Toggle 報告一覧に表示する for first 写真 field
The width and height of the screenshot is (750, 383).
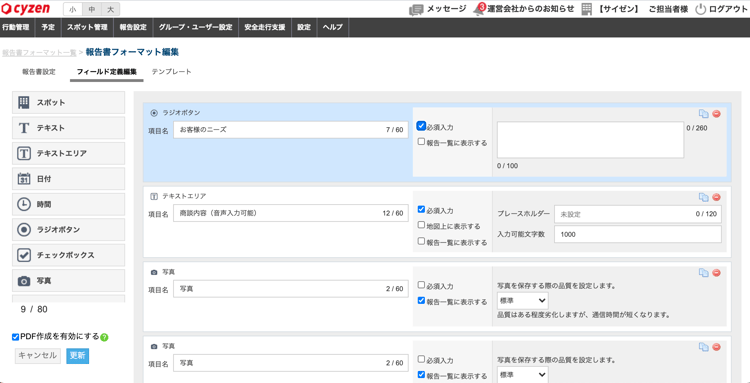coord(421,301)
